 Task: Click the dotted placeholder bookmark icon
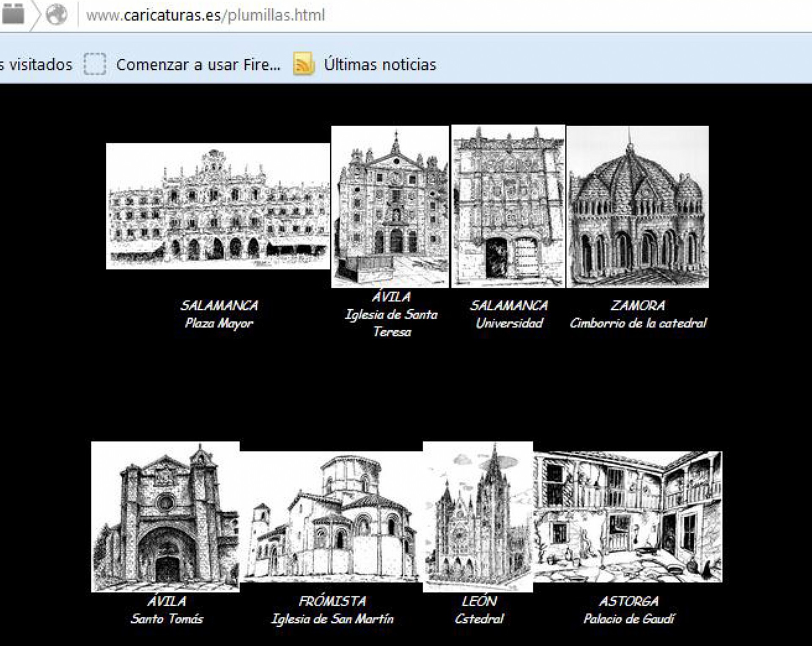click(x=95, y=64)
